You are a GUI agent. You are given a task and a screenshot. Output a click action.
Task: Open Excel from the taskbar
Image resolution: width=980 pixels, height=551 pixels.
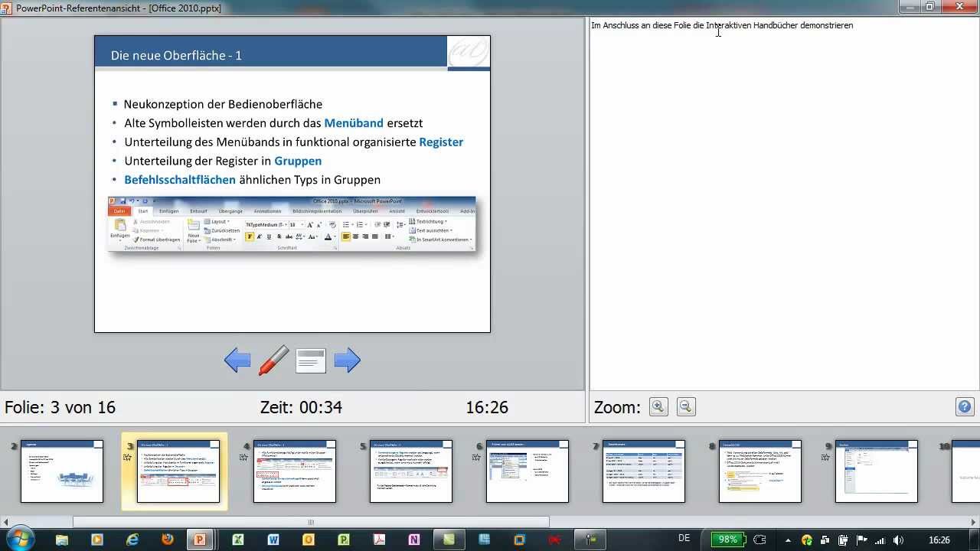coord(238,540)
